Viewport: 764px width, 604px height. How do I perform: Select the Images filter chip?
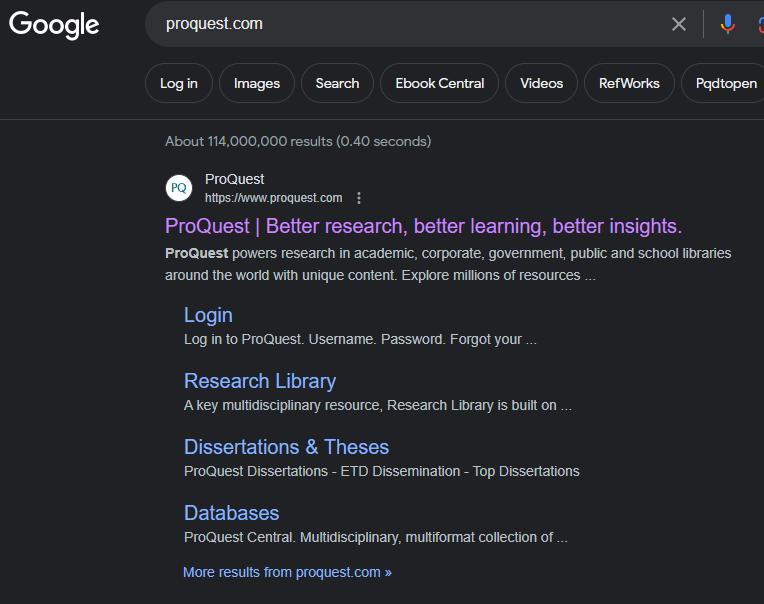click(257, 83)
